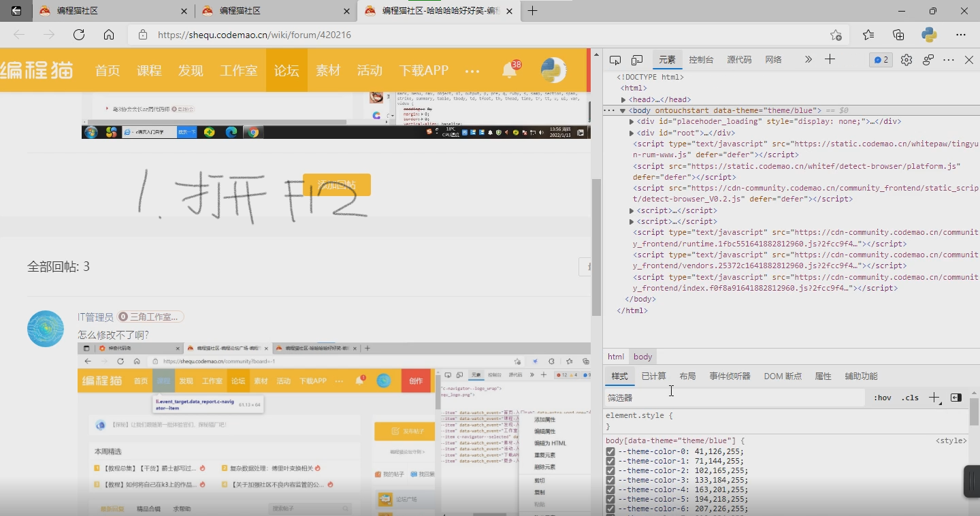The image size is (980, 516).
Task: Open DevTools settings gear
Action: click(906, 60)
